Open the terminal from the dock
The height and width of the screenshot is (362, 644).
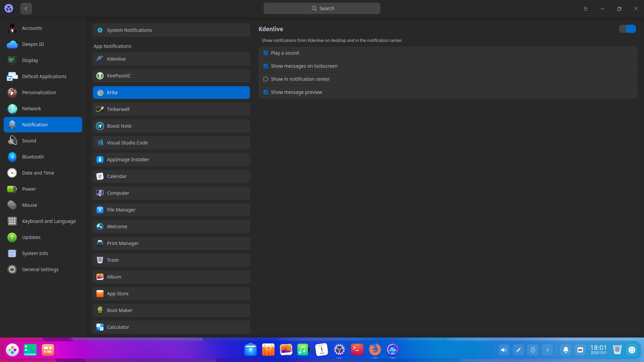(x=357, y=350)
